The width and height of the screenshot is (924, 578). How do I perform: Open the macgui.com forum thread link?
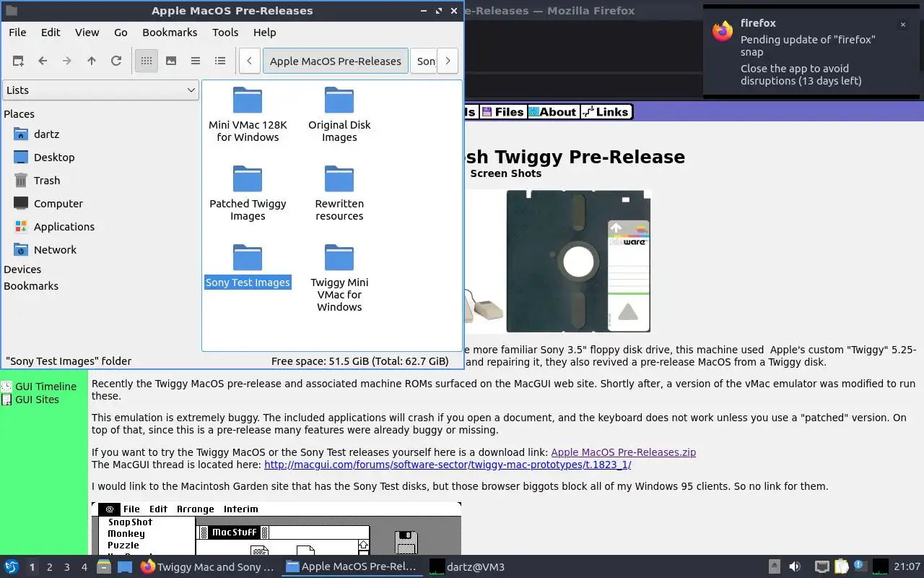pos(448,465)
